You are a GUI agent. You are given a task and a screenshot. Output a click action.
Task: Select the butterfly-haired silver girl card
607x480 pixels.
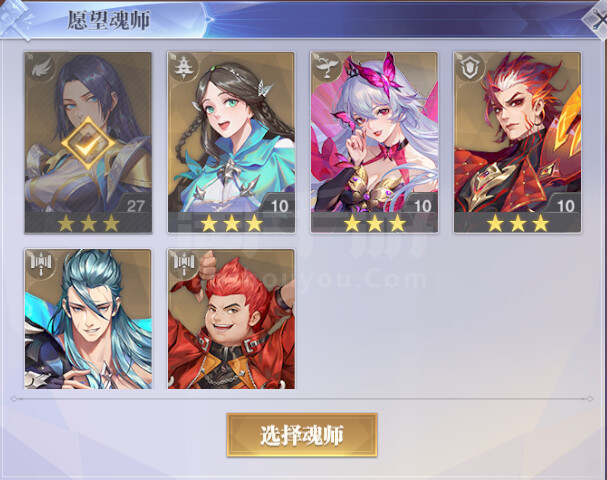pos(374,142)
